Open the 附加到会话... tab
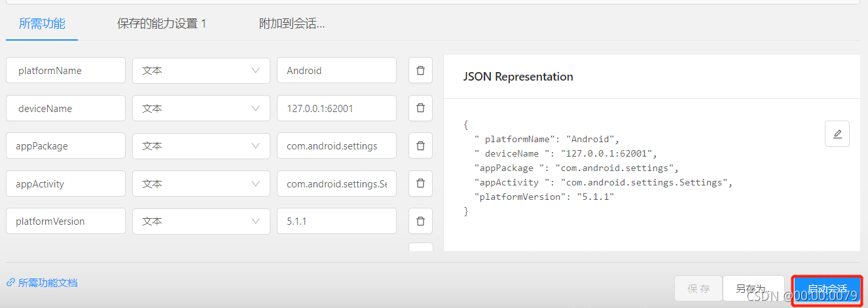The width and height of the screenshot is (868, 308). pyautogui.click(x=292, y=24)
